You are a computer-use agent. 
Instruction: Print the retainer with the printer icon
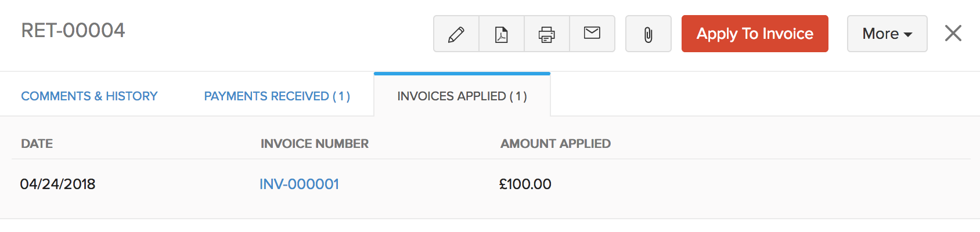(547, 34)
